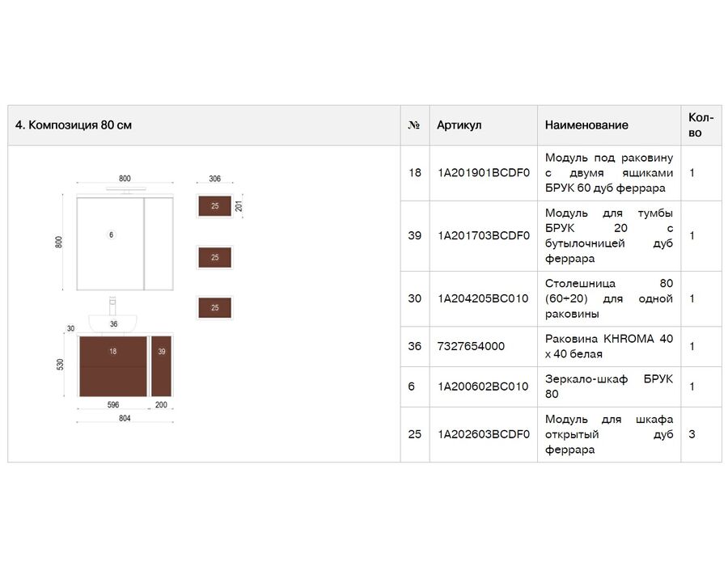The width and height of the screenshot is (728, 566).
Task: Click quantity 3 for module 25
Action: pos(692,435)
